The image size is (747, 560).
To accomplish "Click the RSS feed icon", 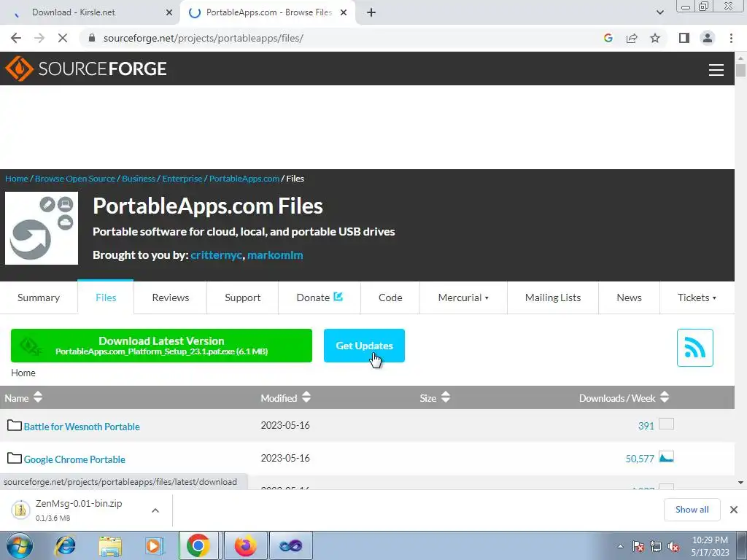I will [695, 348].
